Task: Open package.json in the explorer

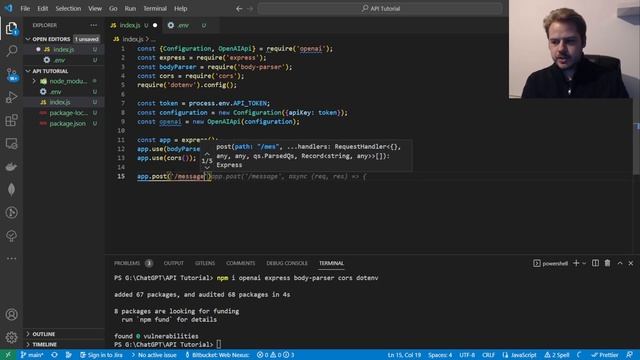Action: [67, 123]
